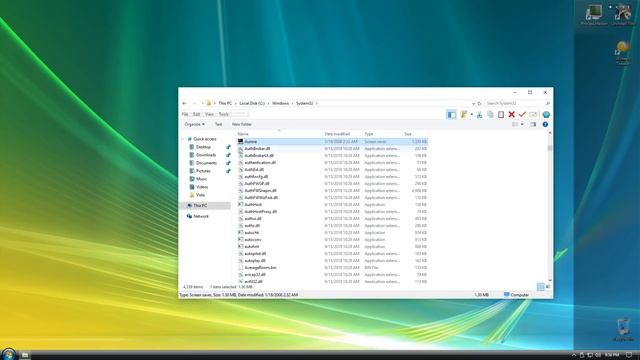This screenshot has height=360, width=640.
Task: Open the View menu
Action: 209,114
